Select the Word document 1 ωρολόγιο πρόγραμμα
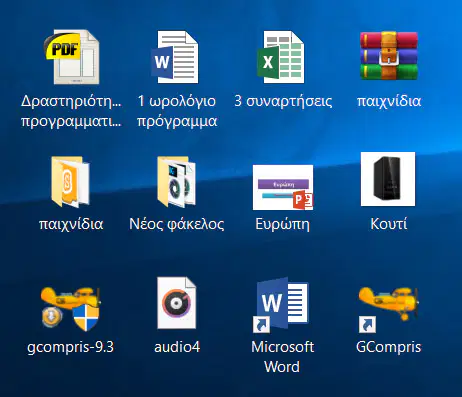The height and width of the screenshot is (397, 462). click(x=175, y=57)
